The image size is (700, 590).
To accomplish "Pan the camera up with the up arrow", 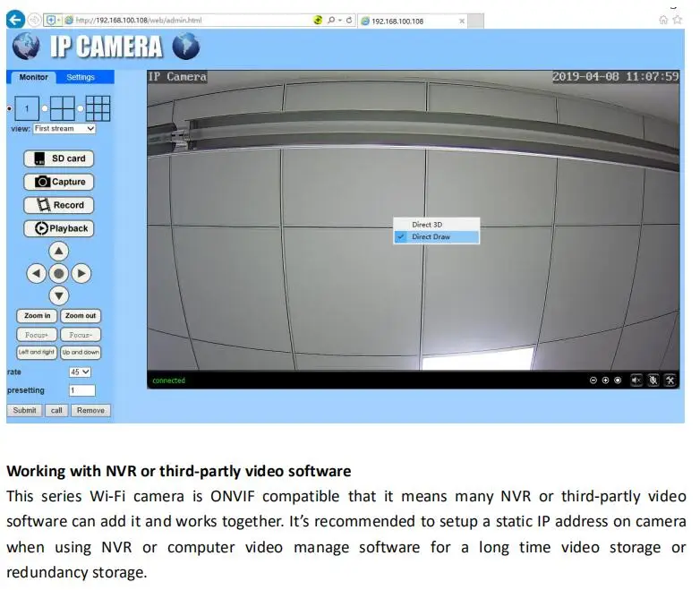I will [58, 252].
